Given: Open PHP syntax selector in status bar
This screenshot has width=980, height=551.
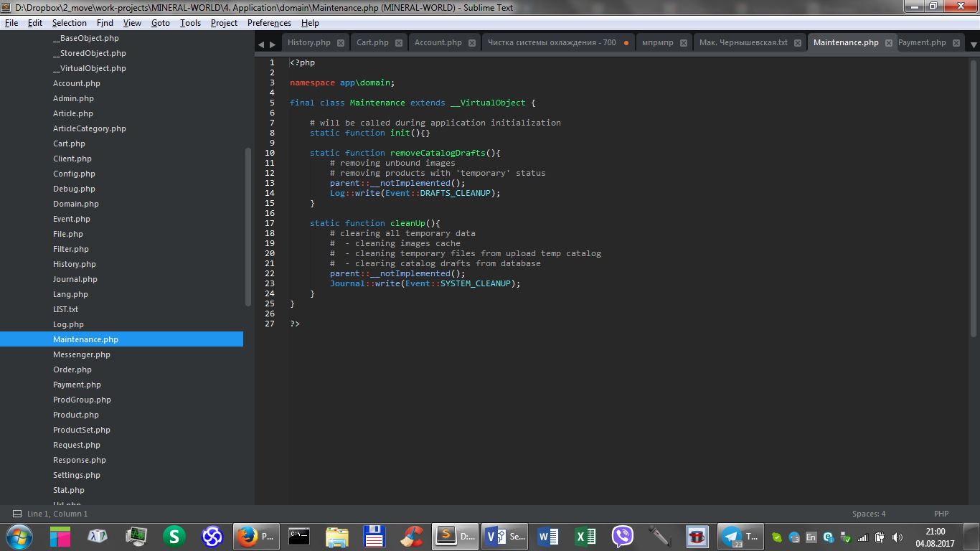Looking at the screenshot, I should click(941, 514).
